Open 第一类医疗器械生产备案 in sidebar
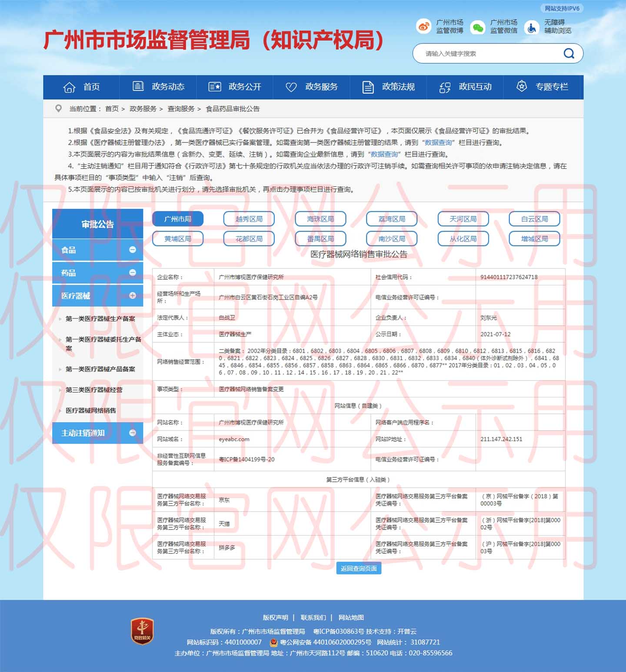Screen dimensions: 626x672 (100, 318)
